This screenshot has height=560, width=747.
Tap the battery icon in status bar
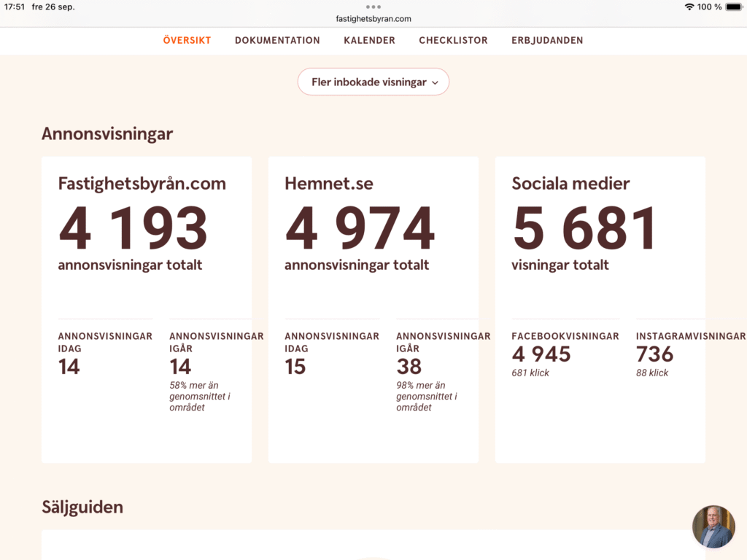733,7
